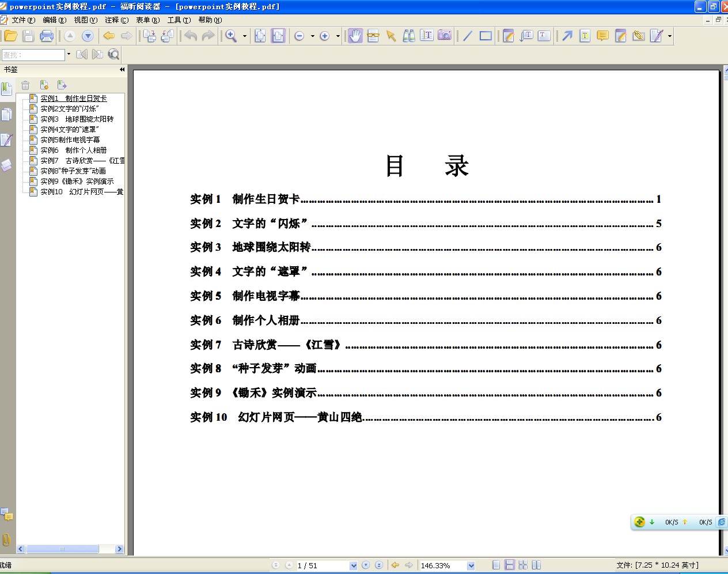
Task: Open the Bookmarks panel sidebar icon
Action: click(x=6, y=89)
